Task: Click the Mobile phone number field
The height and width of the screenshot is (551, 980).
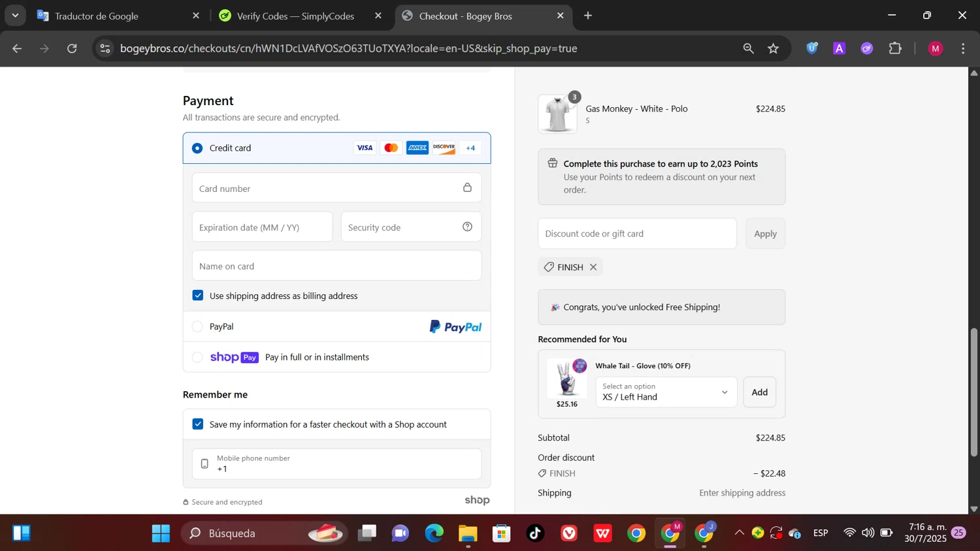Action: point(336,464)
